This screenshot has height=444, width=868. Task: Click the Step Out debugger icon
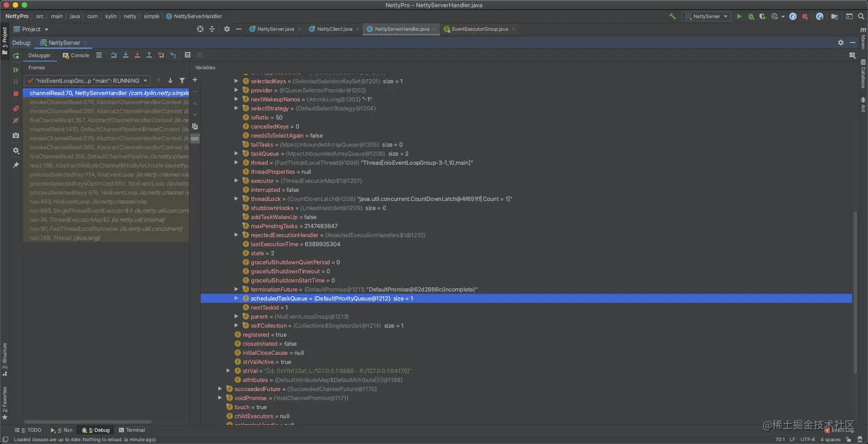coord(149,55)
